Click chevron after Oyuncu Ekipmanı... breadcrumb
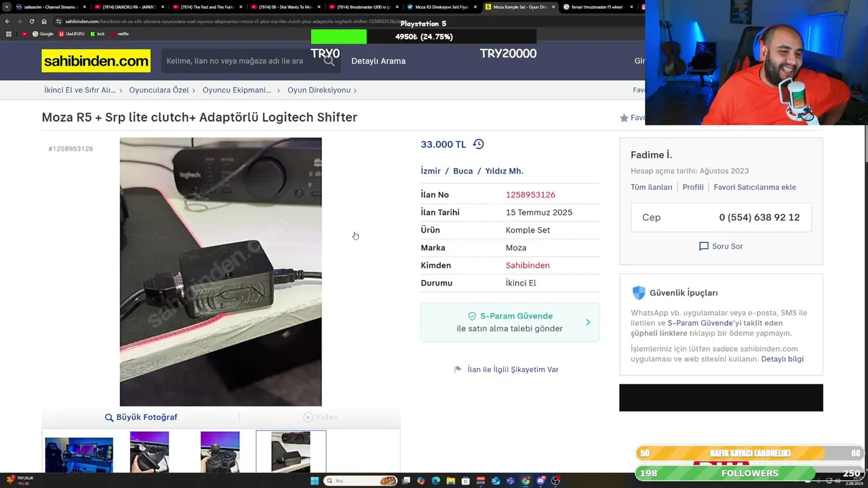The image size is (868, 488). click(x=279, y=90)
